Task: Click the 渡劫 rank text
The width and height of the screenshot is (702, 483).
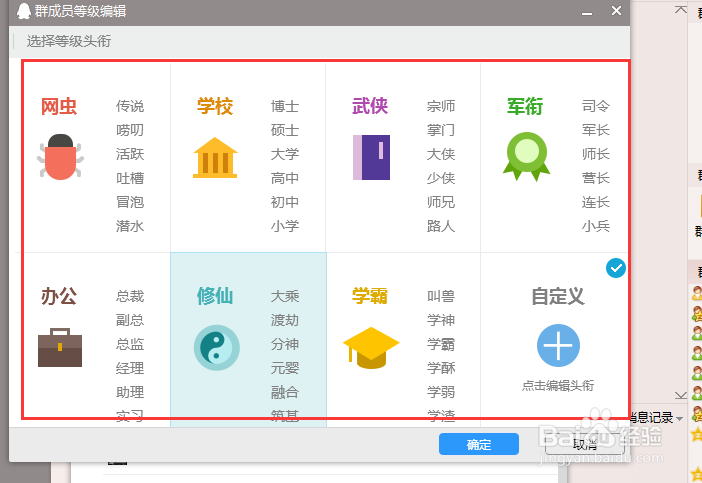Action: pos(285,321)
